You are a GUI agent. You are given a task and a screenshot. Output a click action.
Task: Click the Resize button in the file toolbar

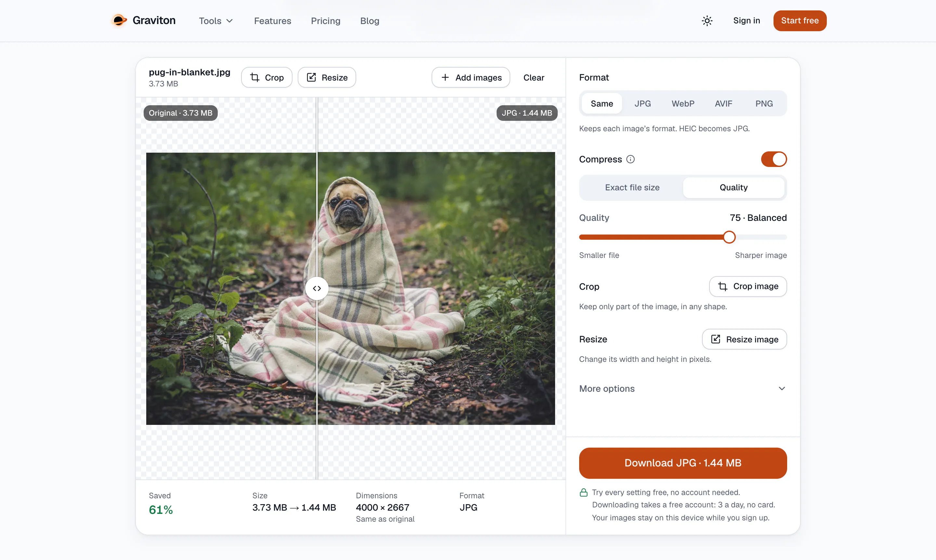coord(327,77)
